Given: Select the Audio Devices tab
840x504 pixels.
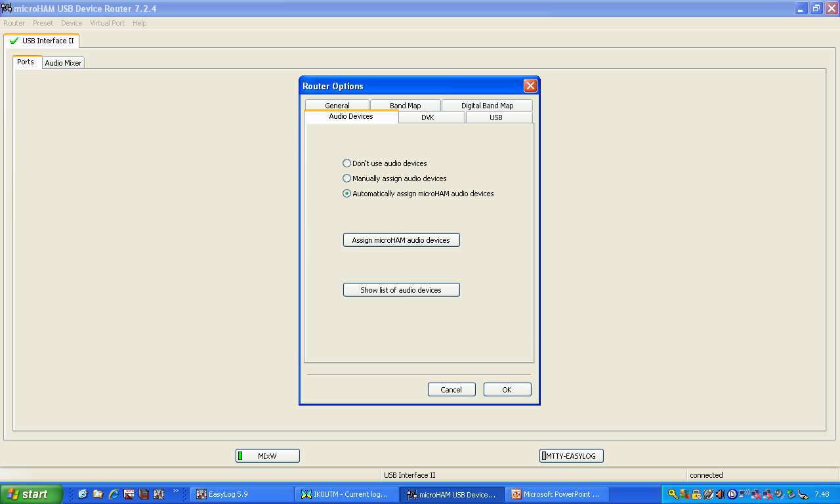Looking at the screenshot, I should tap(351, 116).
